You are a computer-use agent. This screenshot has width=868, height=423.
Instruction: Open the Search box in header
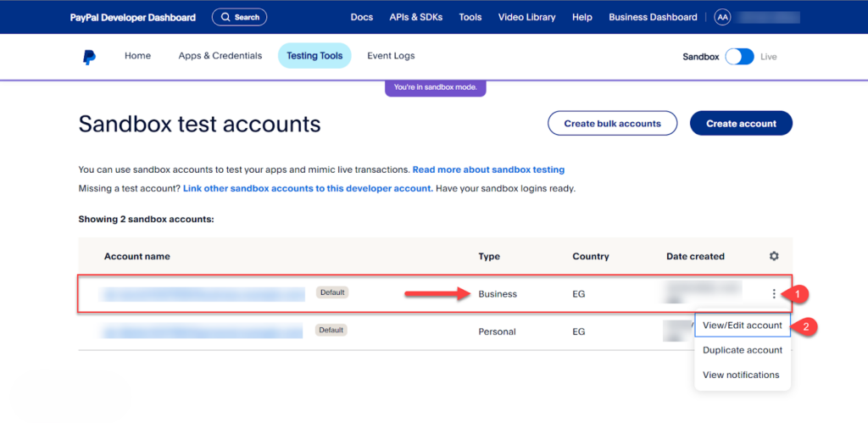click(x=239, y=17)
